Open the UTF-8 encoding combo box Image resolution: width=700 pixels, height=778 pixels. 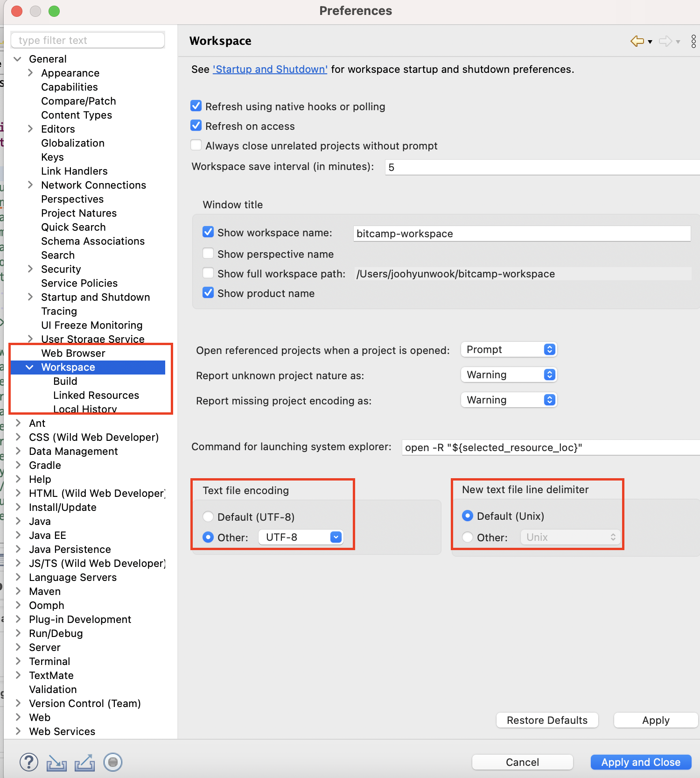point(301,537)
